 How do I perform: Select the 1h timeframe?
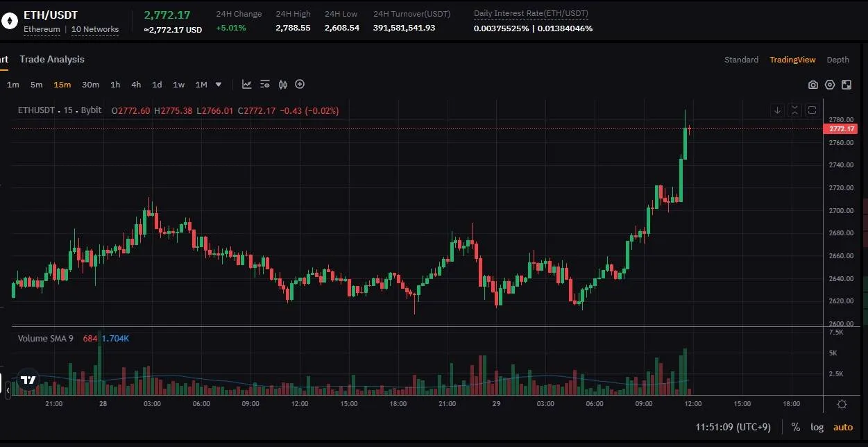(115, 85)
